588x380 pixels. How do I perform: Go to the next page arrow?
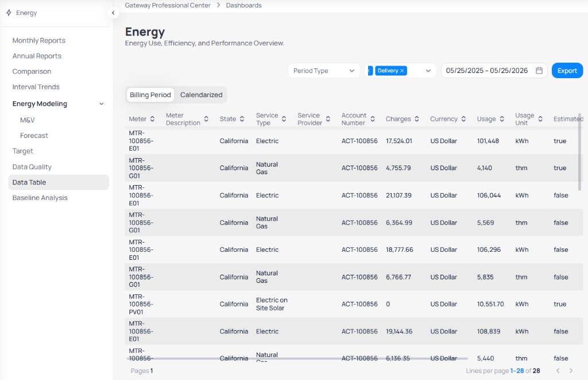pyautogui.click(x=571, y=371)
